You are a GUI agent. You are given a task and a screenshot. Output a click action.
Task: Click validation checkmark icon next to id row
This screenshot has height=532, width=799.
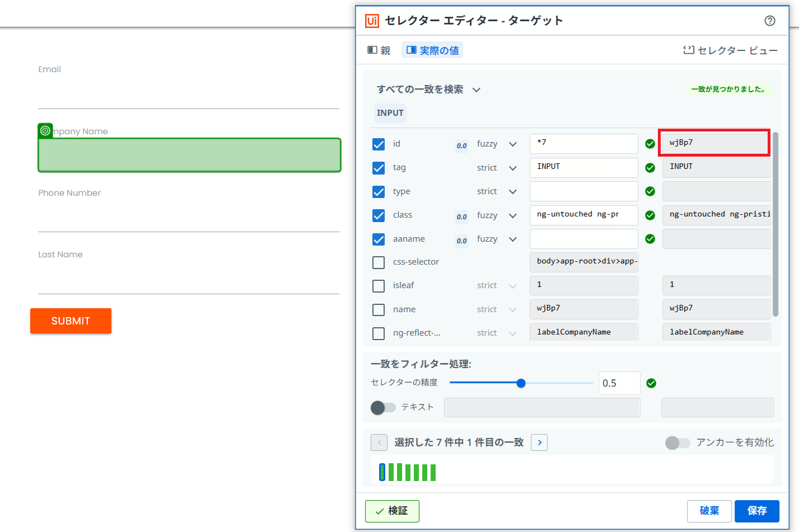pyautogui.click(x=650, y=144)
